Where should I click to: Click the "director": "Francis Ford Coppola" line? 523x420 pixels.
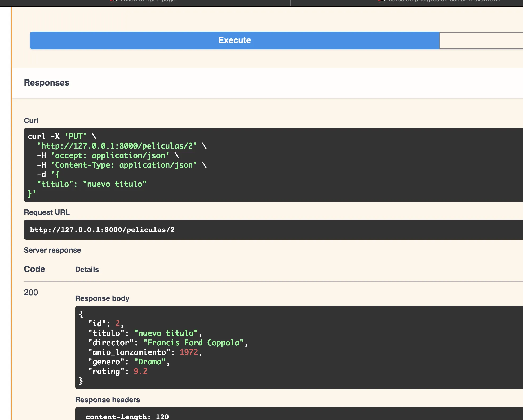coord(168,343)
